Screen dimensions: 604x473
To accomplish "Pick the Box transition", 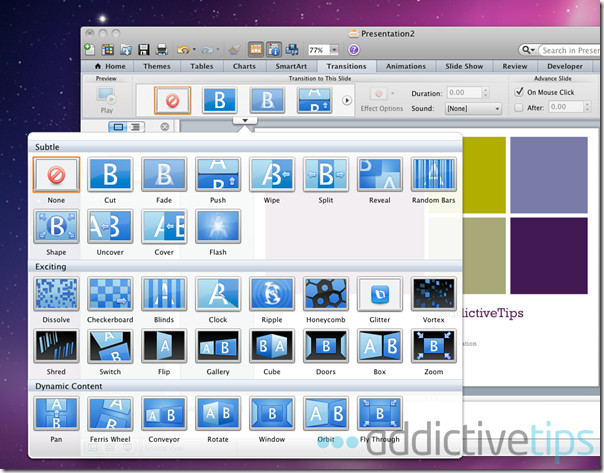I will 380,346.
